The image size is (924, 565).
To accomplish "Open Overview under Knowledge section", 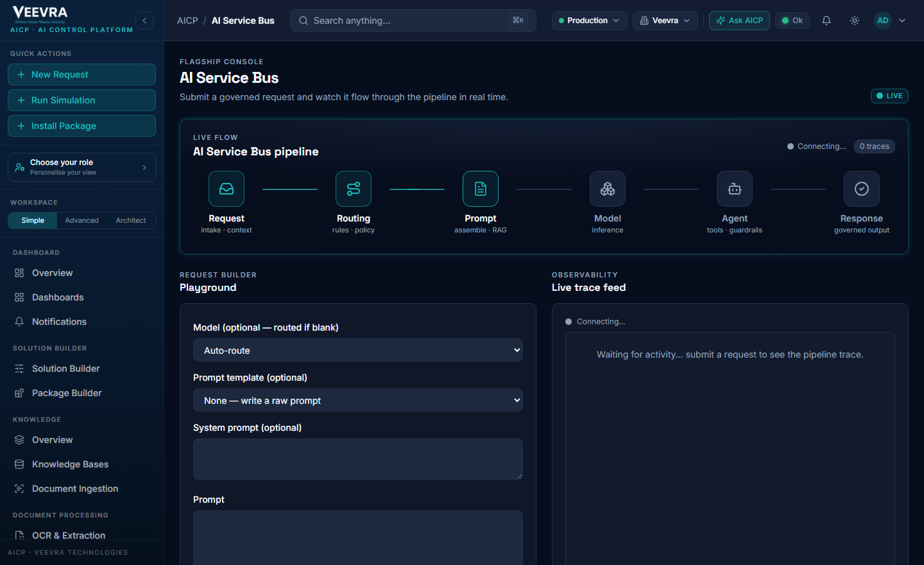I will coord(81,440).
